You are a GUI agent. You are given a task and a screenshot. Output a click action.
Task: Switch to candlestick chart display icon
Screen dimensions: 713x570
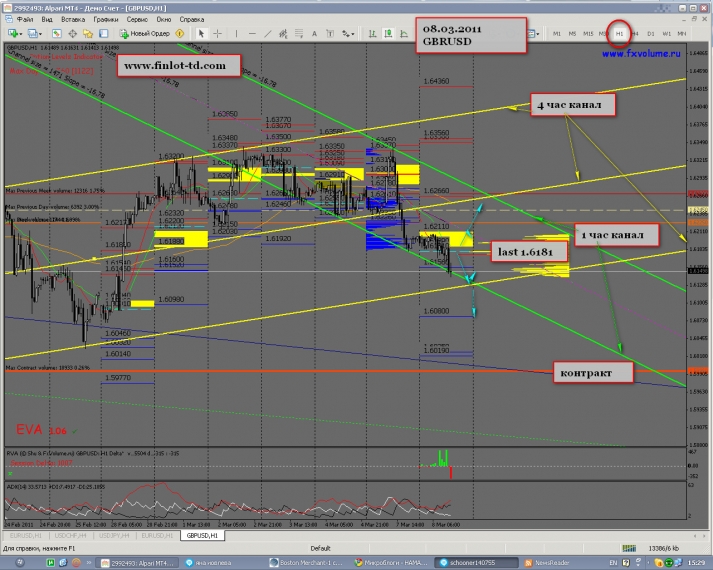[x=388, y=34]
